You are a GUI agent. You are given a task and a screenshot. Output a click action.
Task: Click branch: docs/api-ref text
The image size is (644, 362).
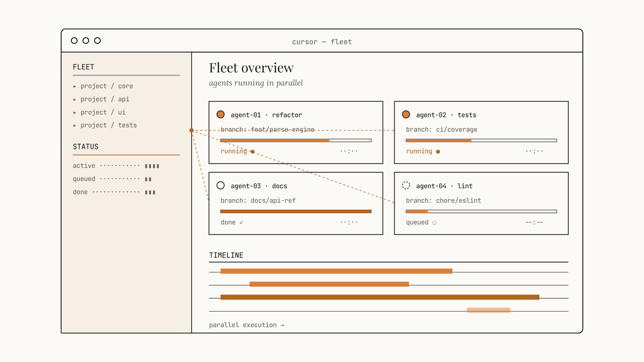pos(258,201)
